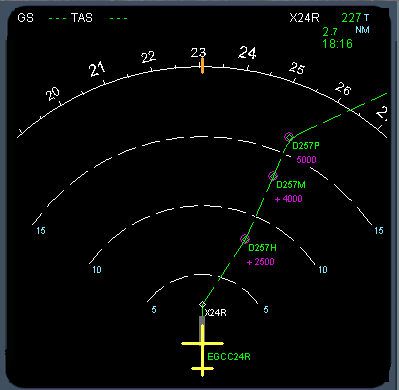Click the 227 bearing to waypoint value
Screen dimensions: 399x390
pyautogui.click(x=351, y=17)
